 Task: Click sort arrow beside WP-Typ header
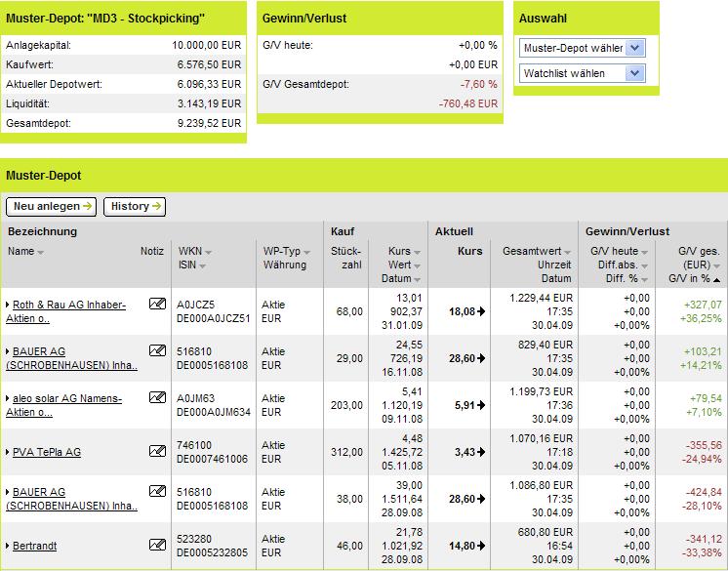coord(306,252)
